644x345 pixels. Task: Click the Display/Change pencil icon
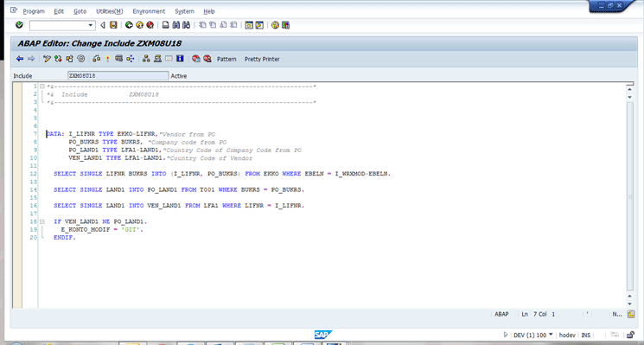47,59
